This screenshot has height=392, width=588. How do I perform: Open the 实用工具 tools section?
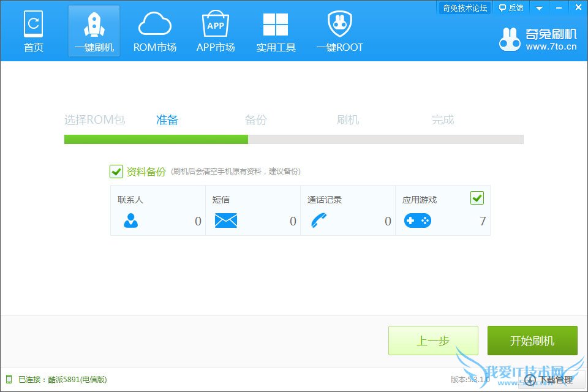(x=276, y=31)
